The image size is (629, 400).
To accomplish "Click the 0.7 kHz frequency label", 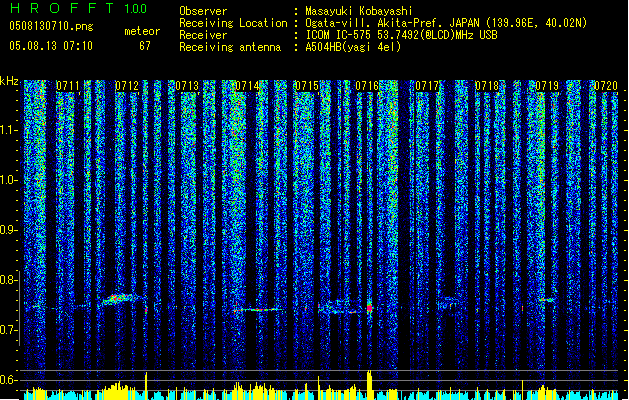I will point(8,330).
